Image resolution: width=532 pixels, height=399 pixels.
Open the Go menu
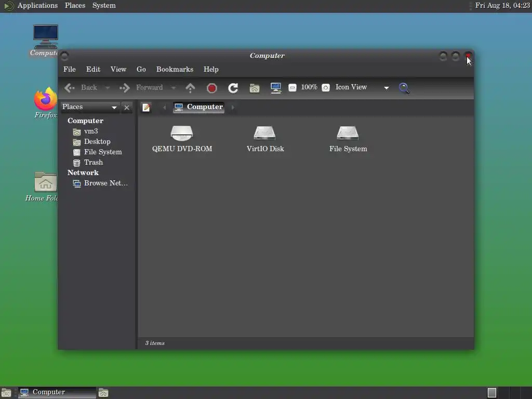(141, 69)
